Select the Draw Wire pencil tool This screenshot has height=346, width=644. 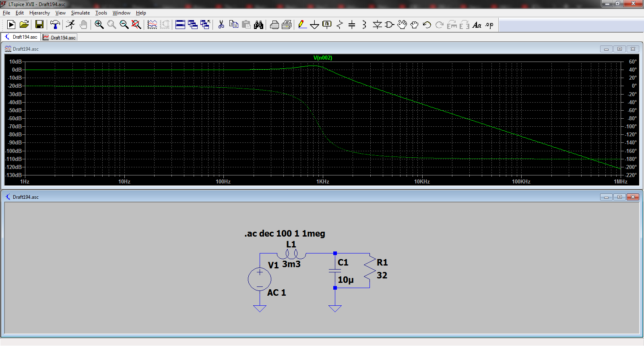coord(302,25)
